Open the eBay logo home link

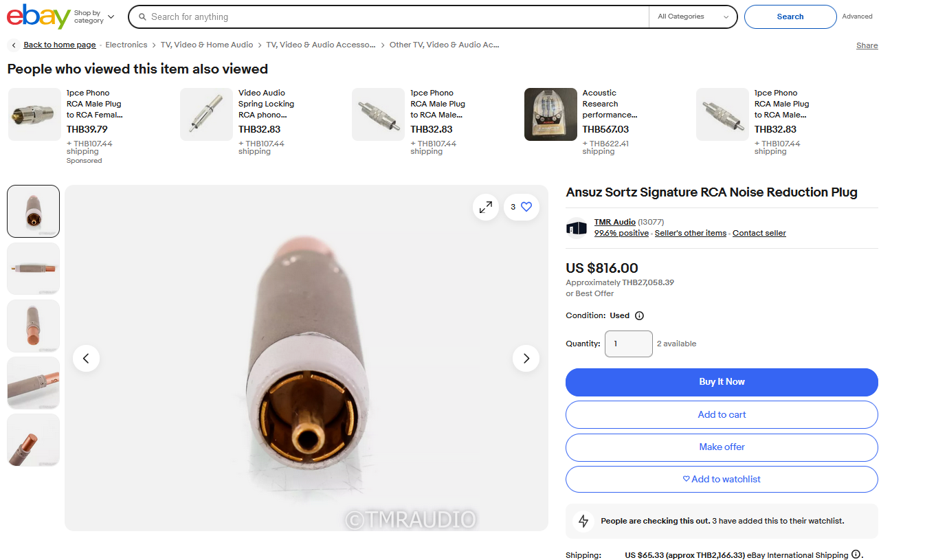(38, 16)
